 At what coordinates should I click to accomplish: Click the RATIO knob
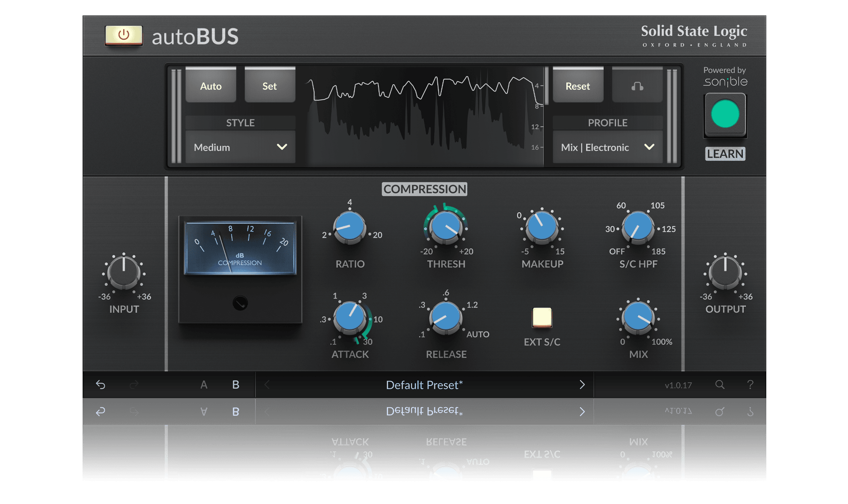(349, 227)
